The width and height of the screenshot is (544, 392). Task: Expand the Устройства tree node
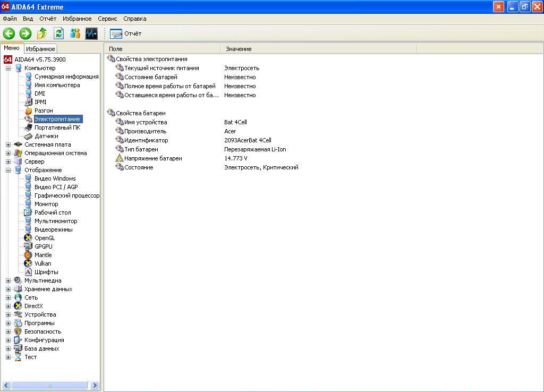[8, 314]
